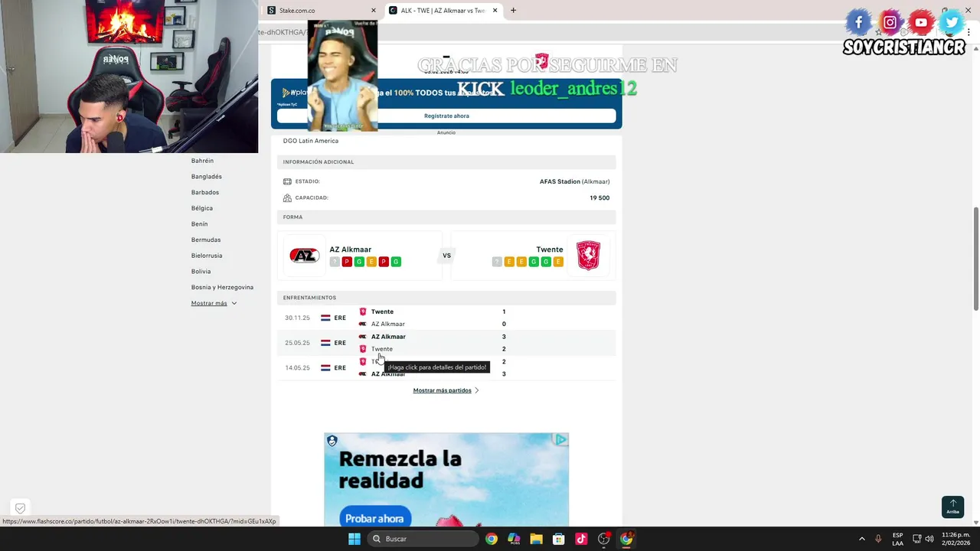Viewport: 980px width, 551px height.
Task: Click the Arriba back-to-top button
Action: [952, 507]
